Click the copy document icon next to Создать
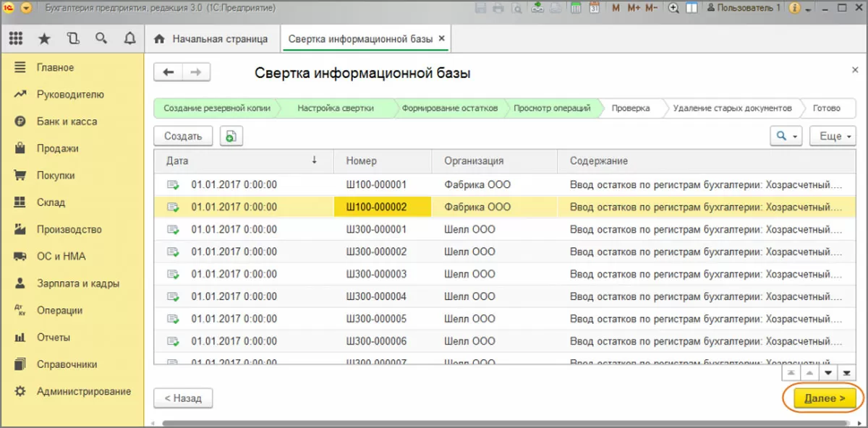 coord(231,136)
